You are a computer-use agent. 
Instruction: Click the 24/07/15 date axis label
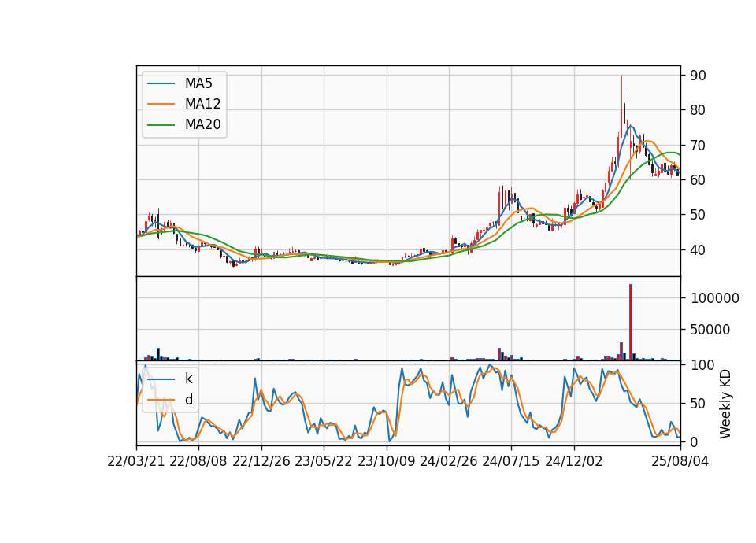[510, 461]
